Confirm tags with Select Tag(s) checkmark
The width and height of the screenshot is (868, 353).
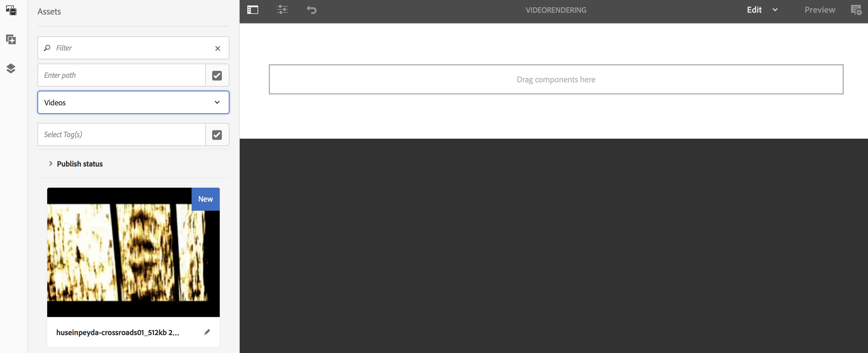click(x=217, y=135)
